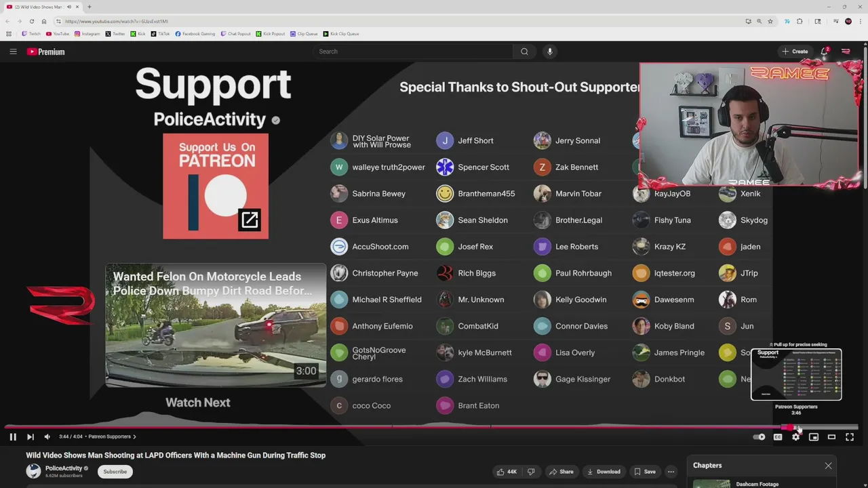Switch to miniplayer mode
The width and height of the screenshot is (868, 488).
(x=814, y=437)
